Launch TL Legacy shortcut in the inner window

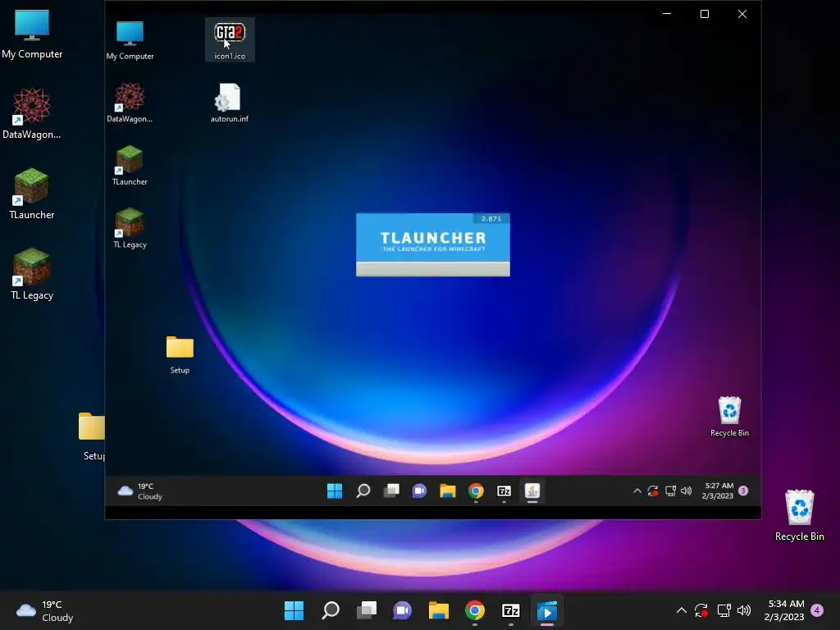coord(130,229)
